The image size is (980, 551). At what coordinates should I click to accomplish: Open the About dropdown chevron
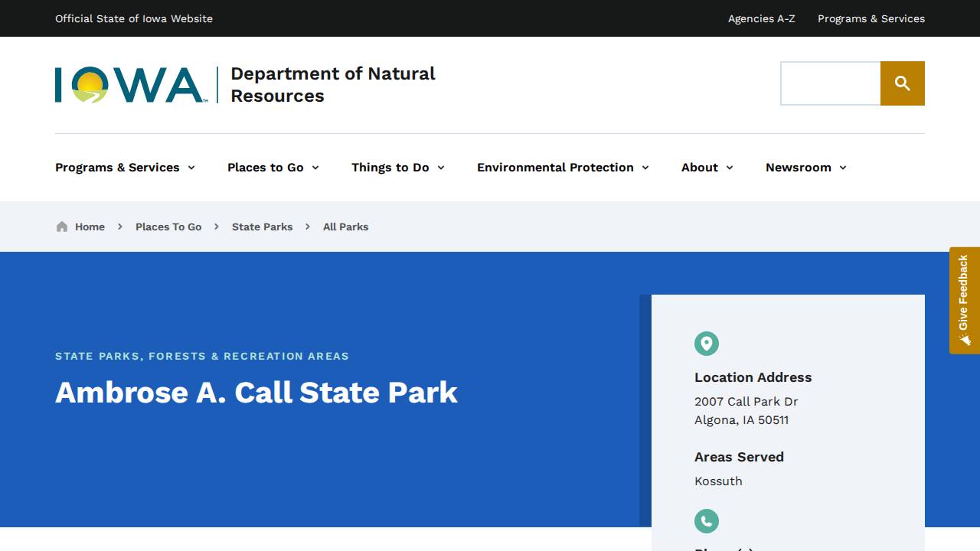[730, 168]
